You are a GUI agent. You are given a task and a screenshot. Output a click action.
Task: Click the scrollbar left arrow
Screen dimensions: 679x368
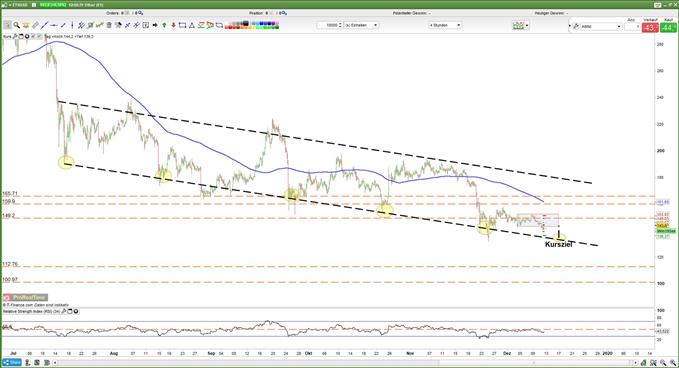pyautogui.click(x=55, y=362)
